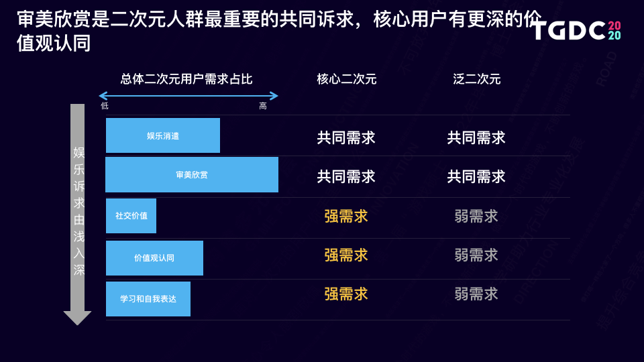Click gray 弱需求 in 学习和自我表达 row
This screenshot has width=644, height=362.
point(476,294)
